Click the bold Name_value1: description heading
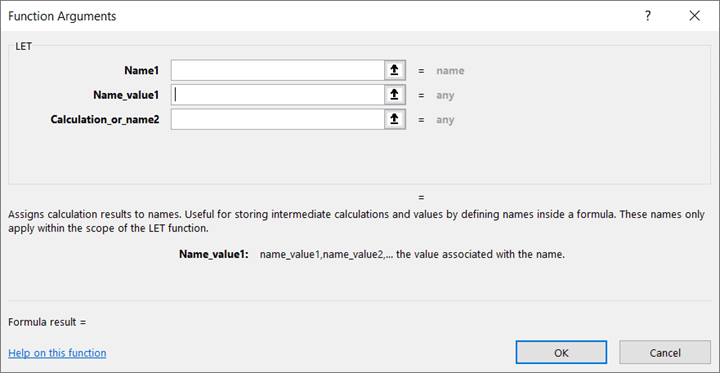Screen dimensions: 720x373 (x=214, y=254)
